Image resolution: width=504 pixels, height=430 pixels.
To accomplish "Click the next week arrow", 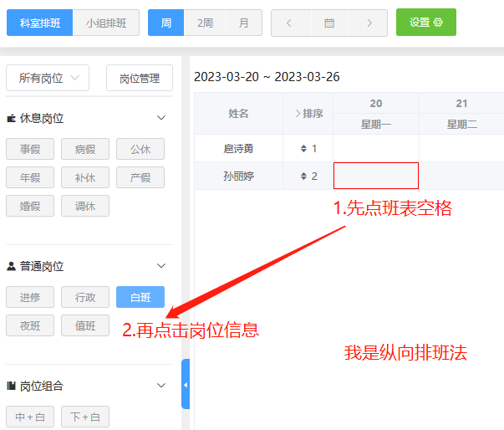I will [x=368, y=23].
